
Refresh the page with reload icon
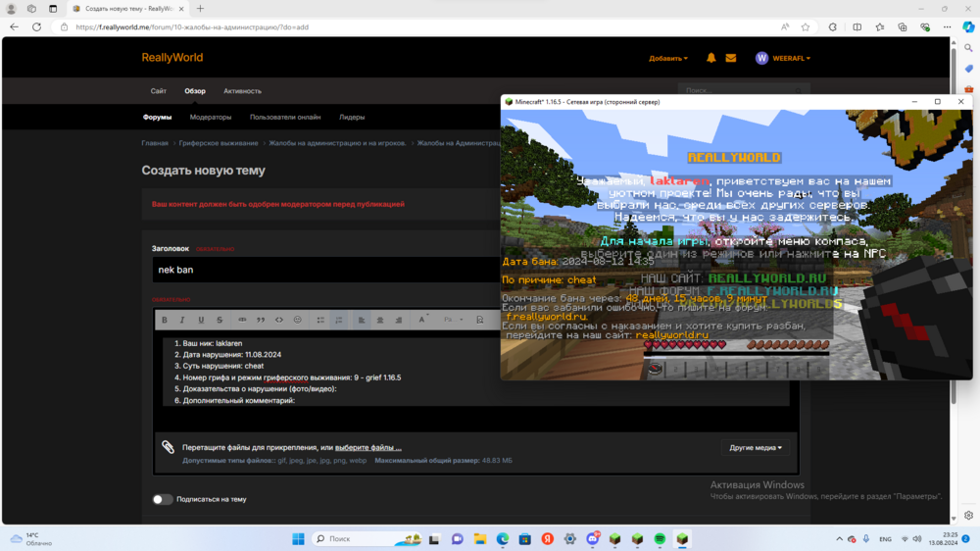[37, 26]
